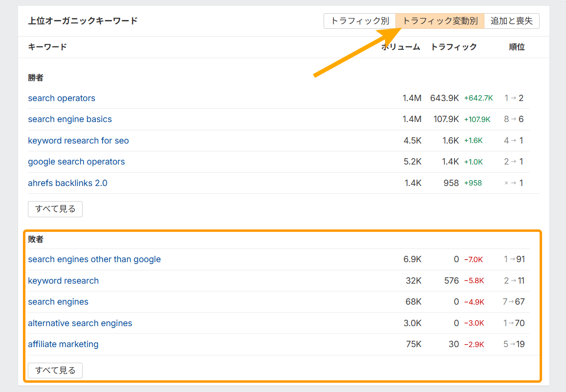This screenshot has width=566, height=392.
Task: Click the トラフィック column header
Action: tap(453, 47)
